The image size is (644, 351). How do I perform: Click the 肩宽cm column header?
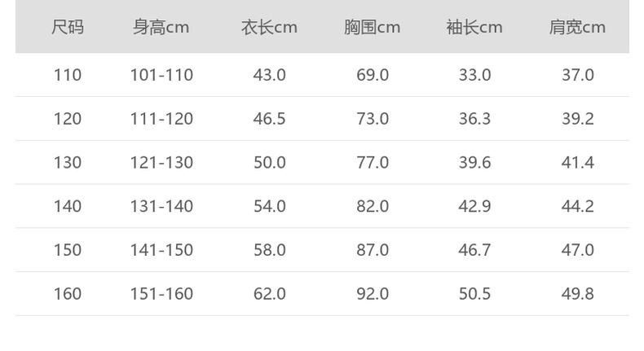pos(577,28)
